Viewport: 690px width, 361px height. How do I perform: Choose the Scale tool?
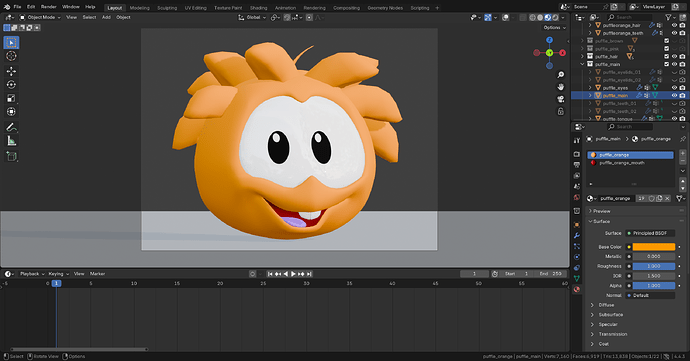(11, 98)
